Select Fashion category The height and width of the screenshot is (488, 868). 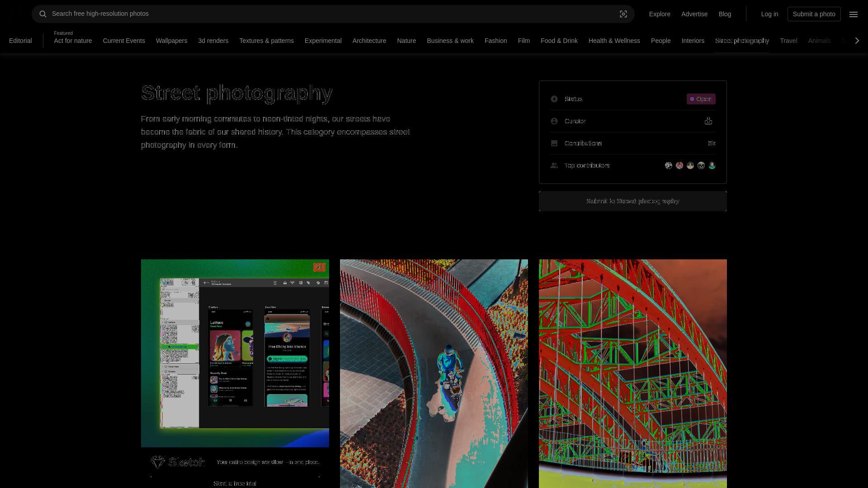click(495, 41)
